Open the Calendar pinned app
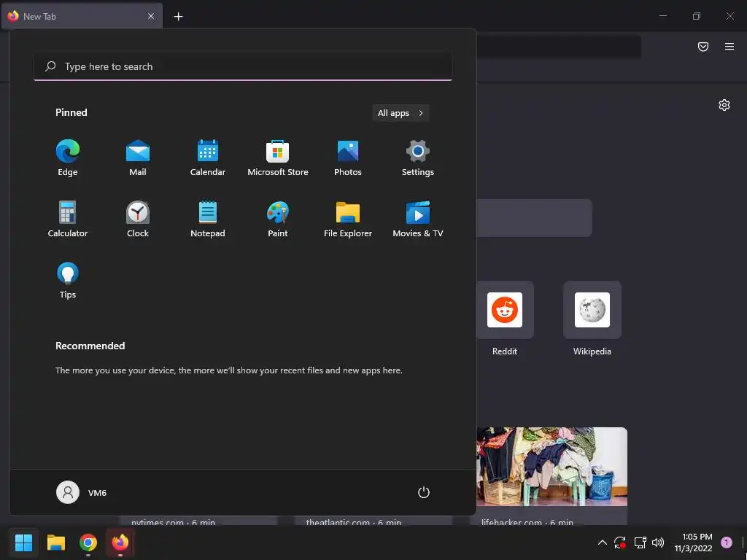This screenshot has width=747, height=560. click(x=208, y=158)
